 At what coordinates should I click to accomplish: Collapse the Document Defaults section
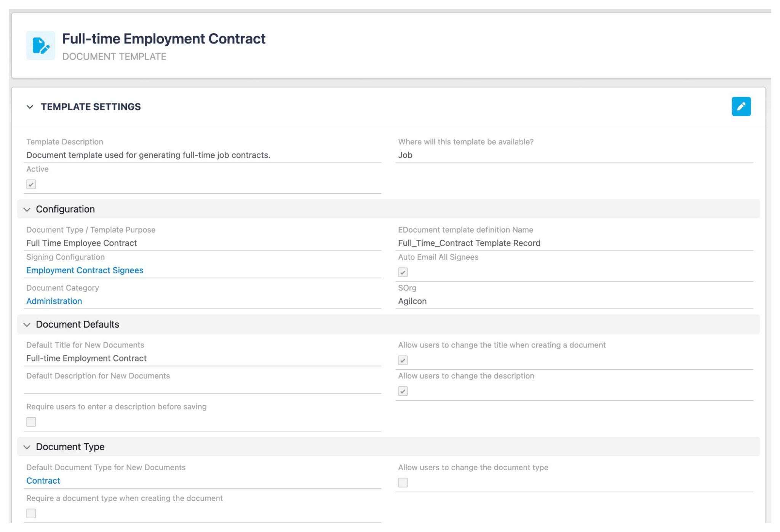(x=27, y=324)
